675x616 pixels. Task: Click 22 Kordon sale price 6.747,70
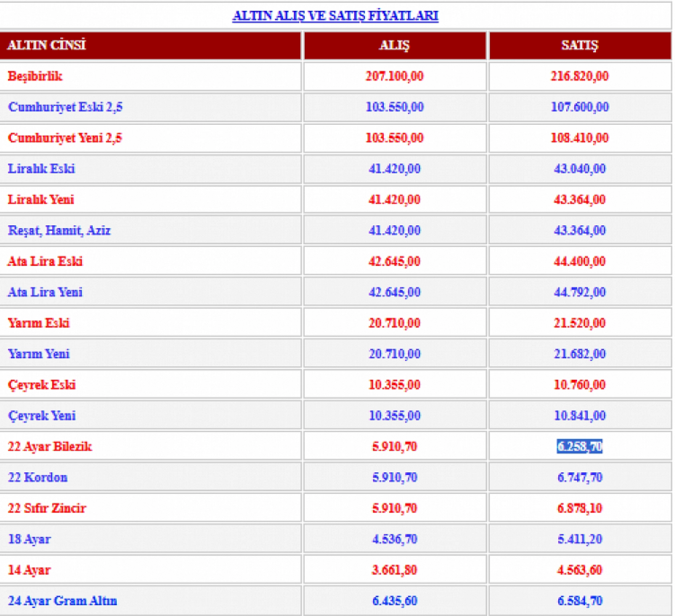[579, 477]
